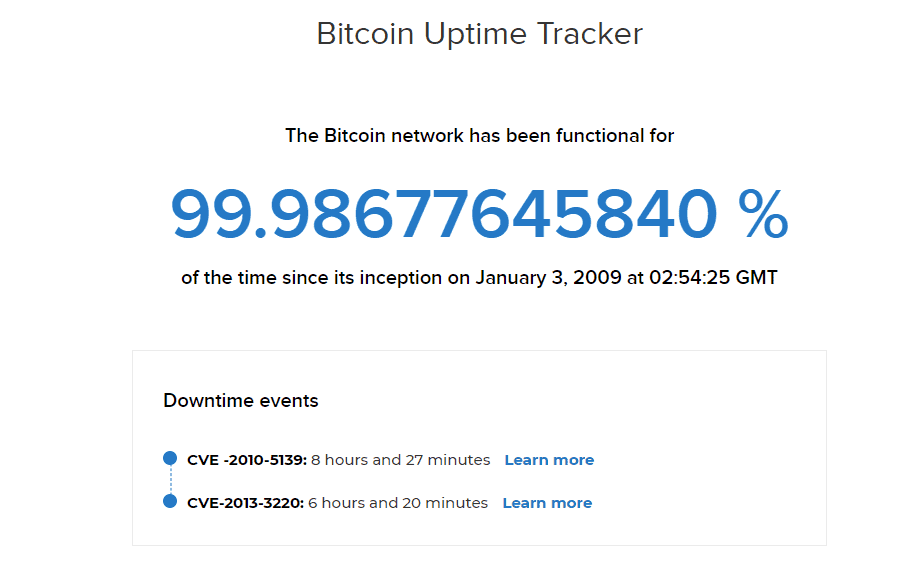
Task: Click the word Tracker in the title
Action: [x=590, y=33]
